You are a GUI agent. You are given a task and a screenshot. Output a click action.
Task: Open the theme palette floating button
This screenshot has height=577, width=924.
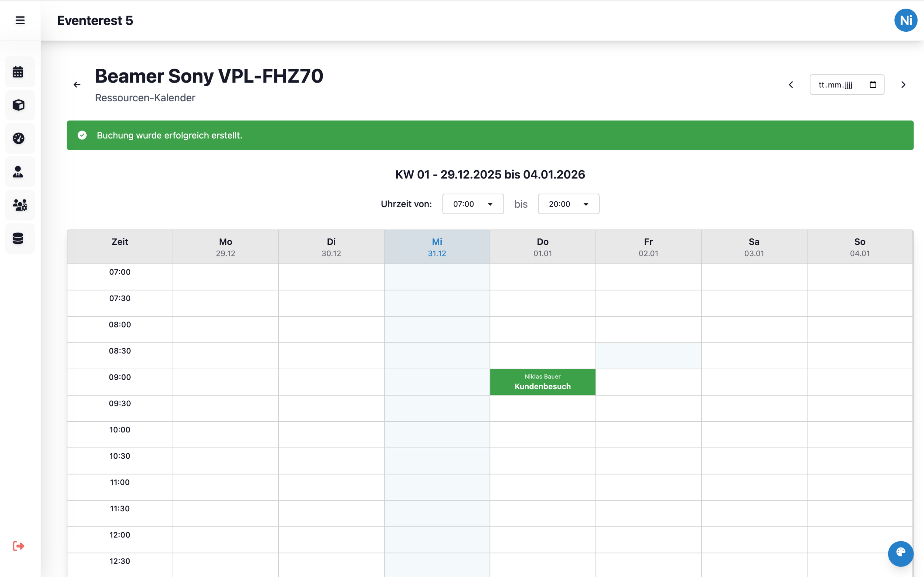900,553
